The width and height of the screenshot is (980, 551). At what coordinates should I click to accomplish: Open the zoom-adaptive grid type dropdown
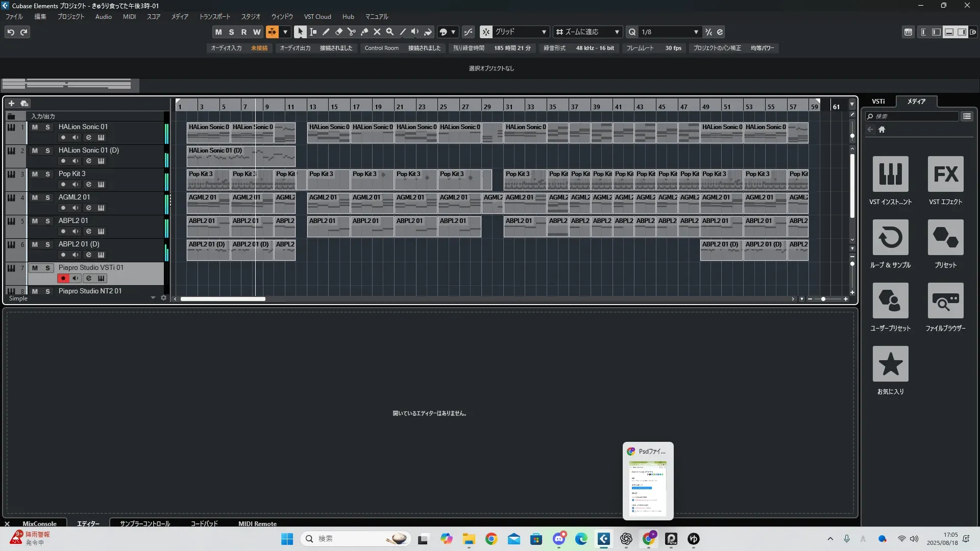pyautogui.click(x=617, y=32)
